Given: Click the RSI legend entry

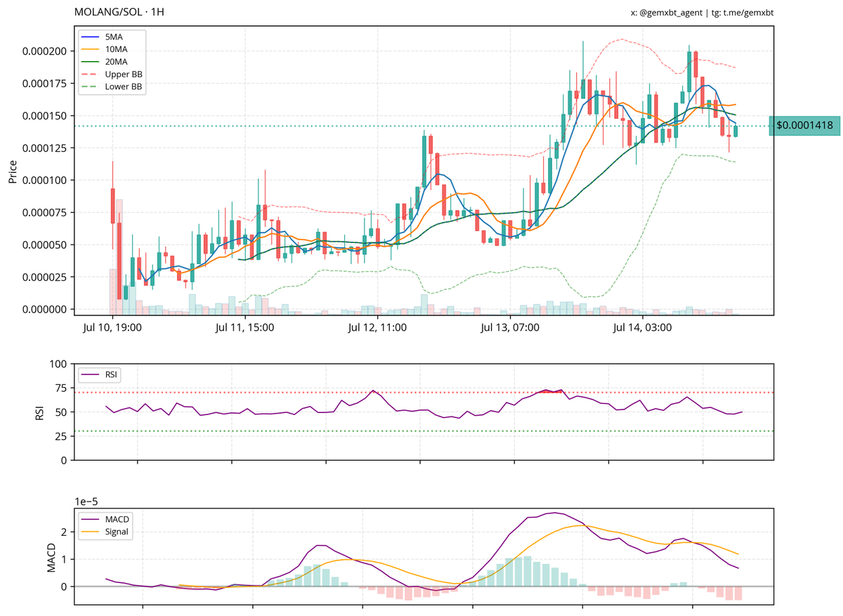Looking at the screenshot, I should coord(100,375).
